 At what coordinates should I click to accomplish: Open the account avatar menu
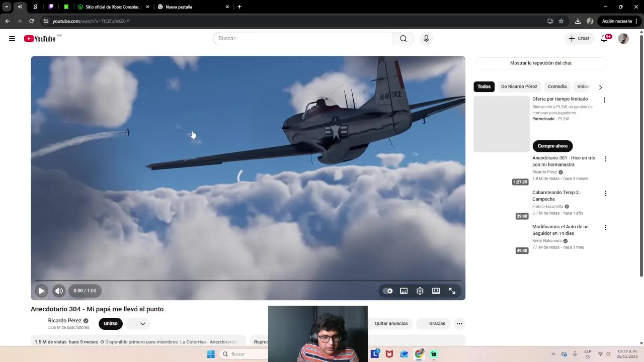pyautogui.click(x=623, y=39)
